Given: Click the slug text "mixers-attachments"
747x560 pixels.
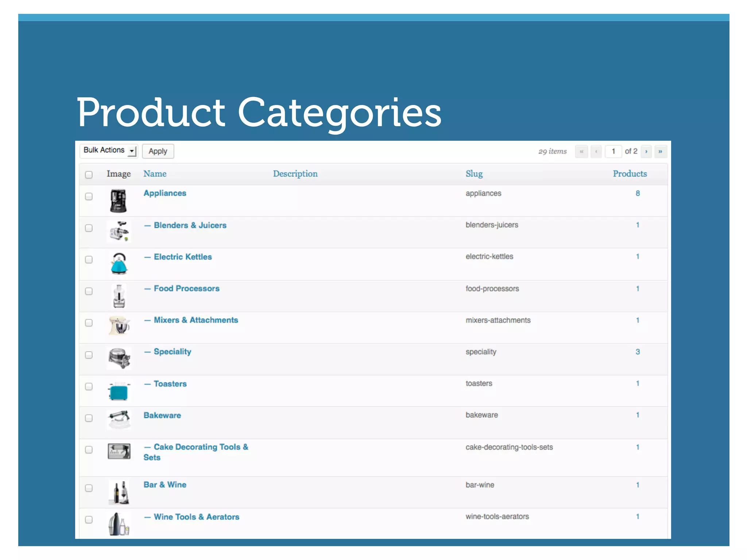Looking at the screenshot, I should pos(498,320).
